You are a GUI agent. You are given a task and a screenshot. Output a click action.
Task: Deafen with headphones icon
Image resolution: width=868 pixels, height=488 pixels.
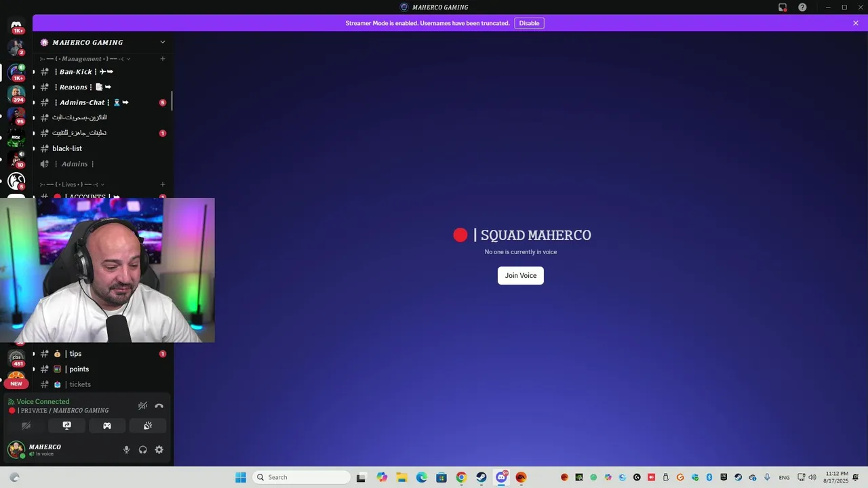click(x=142, y=449)
